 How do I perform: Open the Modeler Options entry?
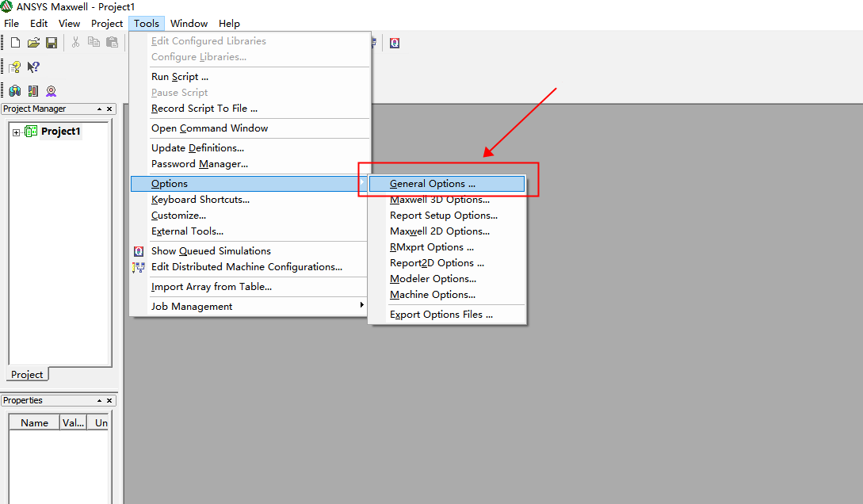tap(433, 279)
